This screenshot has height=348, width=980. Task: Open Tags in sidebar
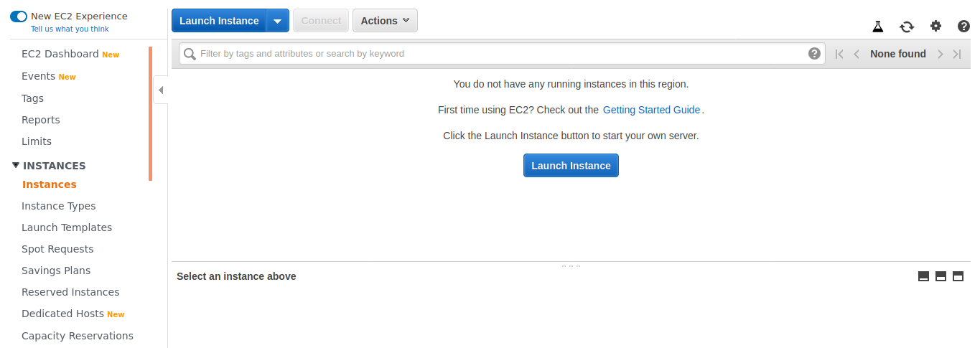pyautogui.click(x=32, y=98)
